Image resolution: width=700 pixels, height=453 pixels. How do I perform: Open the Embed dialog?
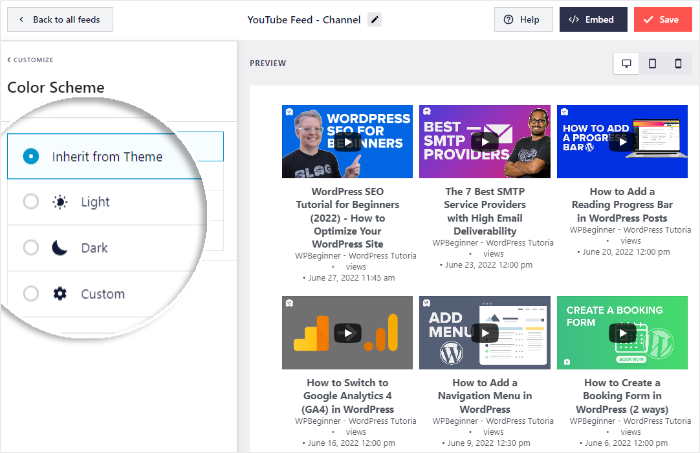593,20
